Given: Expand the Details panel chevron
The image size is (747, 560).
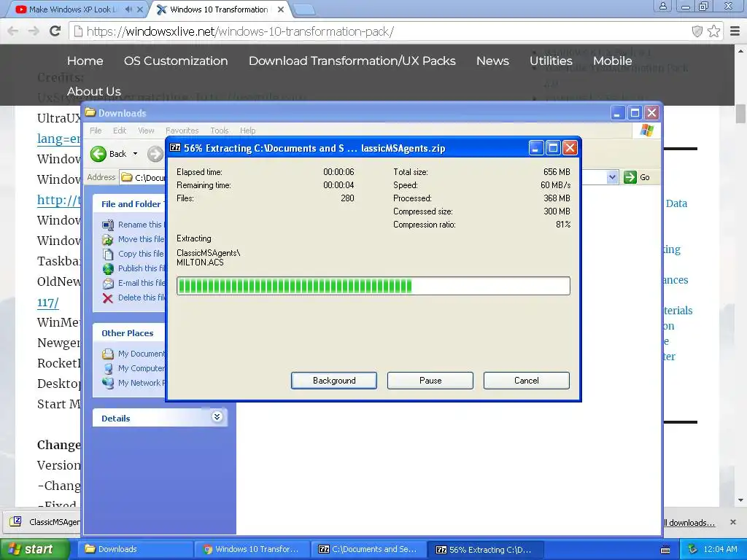Looking at the screenshot, I should (x=217, y=417).
